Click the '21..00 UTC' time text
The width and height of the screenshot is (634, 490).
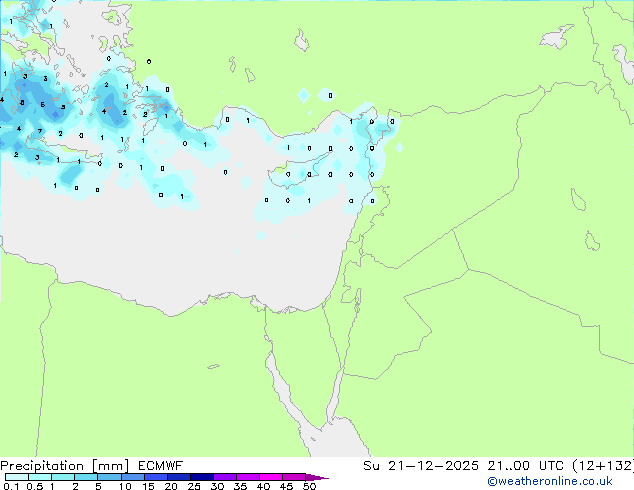point(526,466)
